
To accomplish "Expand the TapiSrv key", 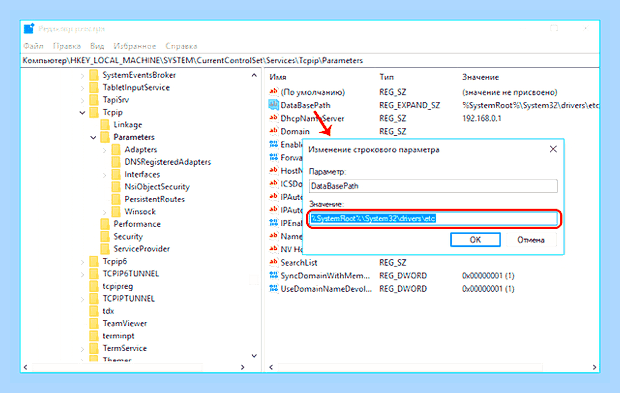I will (x=82, y=100).
